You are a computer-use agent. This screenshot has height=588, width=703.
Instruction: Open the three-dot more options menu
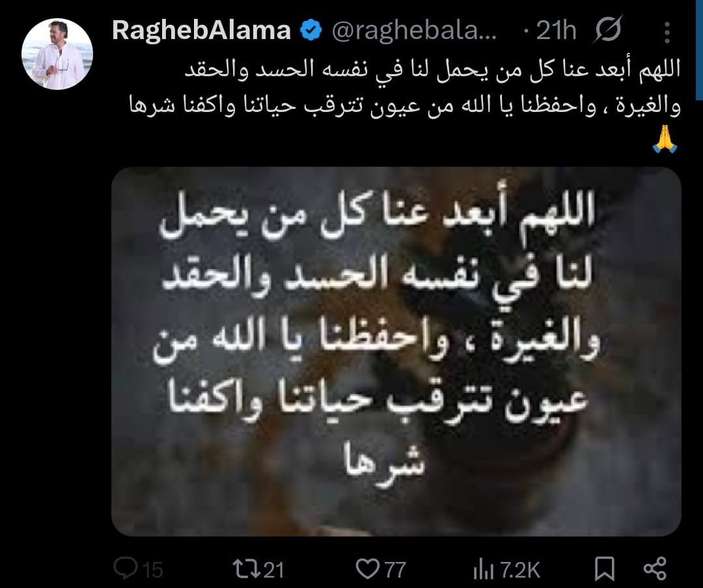[x=667, y=33]
